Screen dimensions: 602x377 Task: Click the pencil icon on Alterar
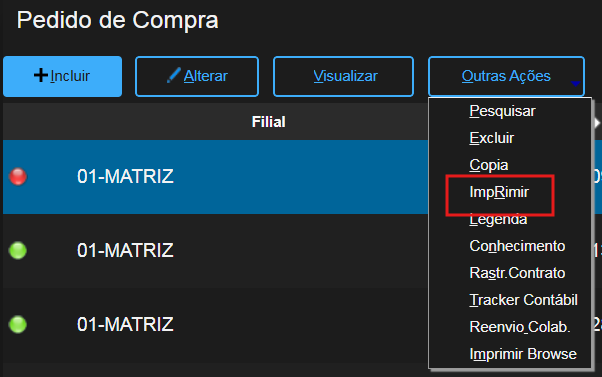[x=174, y=75]
